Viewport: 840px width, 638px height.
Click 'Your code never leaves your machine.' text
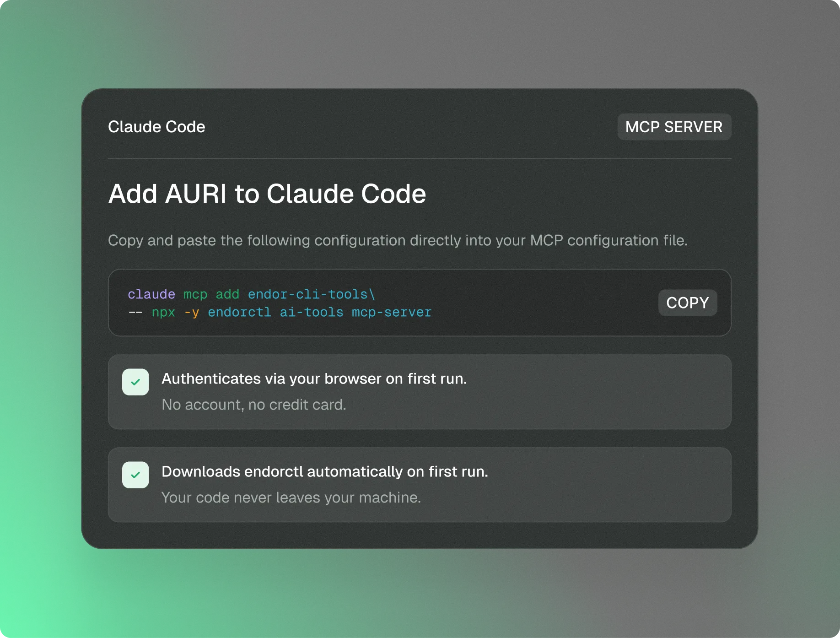291,497
